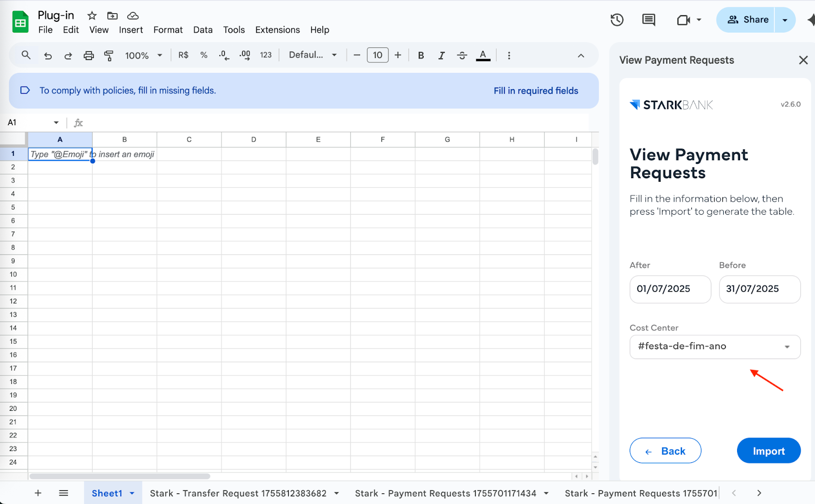Open version history clock icon
This screenshot has height=504, width=815.
pos(617,20)
